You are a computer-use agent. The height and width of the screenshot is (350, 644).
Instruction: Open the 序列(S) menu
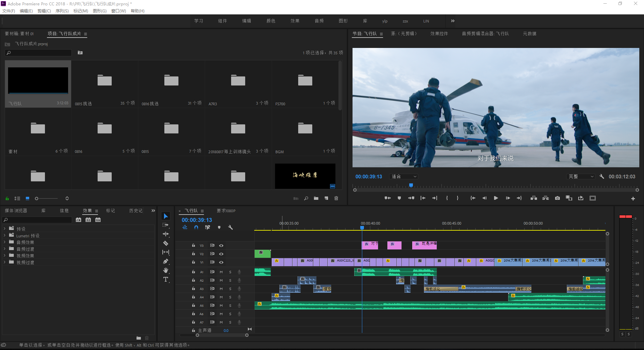click(62, 11)
